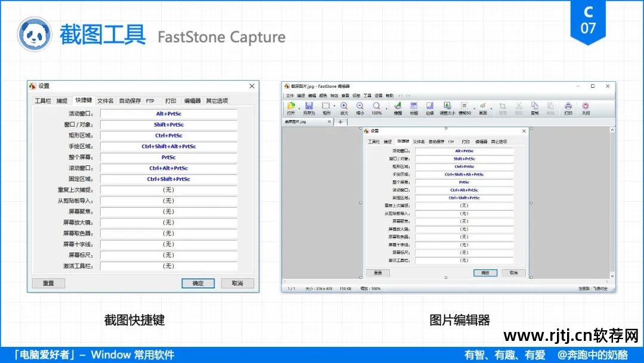
Task: Click 激活工具栏 empty hotkey field, left dialog
Action: tap(169, 266)
